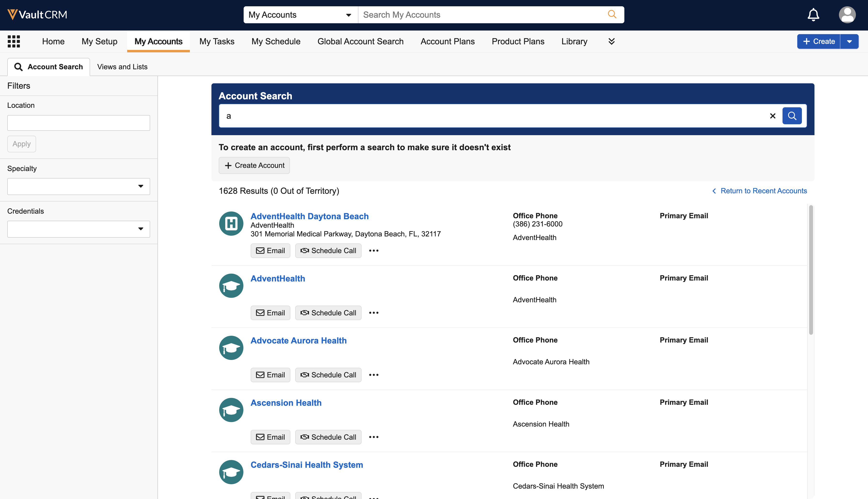
Task: Switch to the Views and Lists tab
Action: [x=122, y=67]
